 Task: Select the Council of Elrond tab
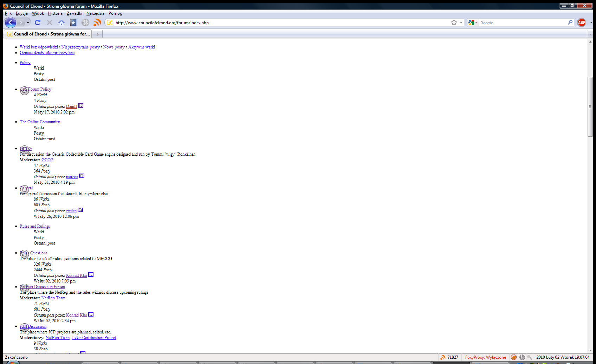(48, 34)
